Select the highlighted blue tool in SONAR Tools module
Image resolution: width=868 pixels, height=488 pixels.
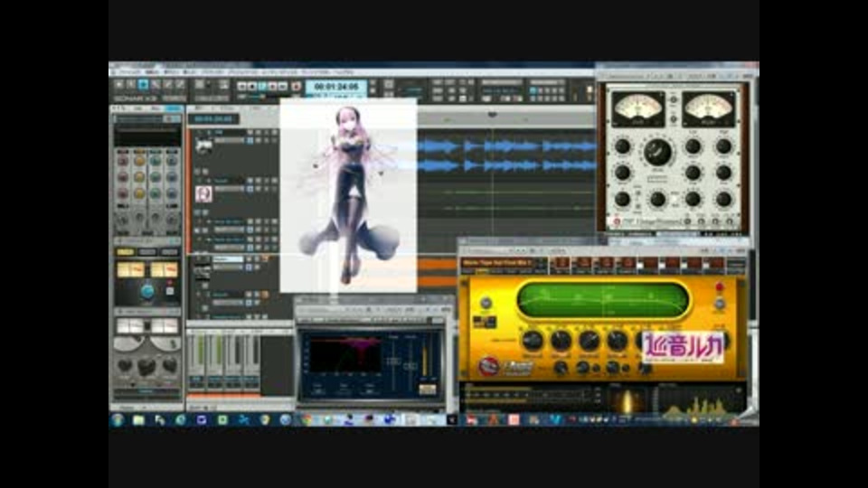144,85
